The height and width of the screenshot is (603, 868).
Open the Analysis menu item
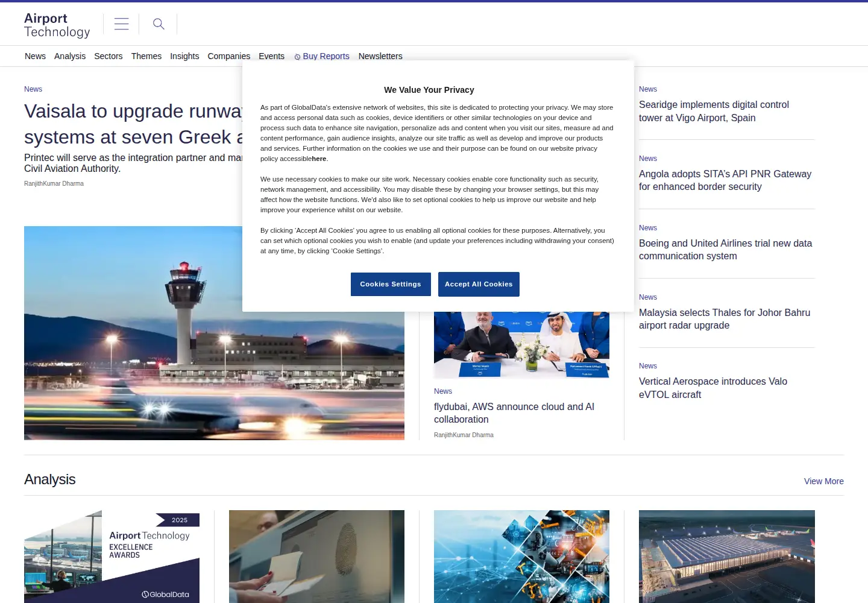pyautogui.click(x=70, y=56)
